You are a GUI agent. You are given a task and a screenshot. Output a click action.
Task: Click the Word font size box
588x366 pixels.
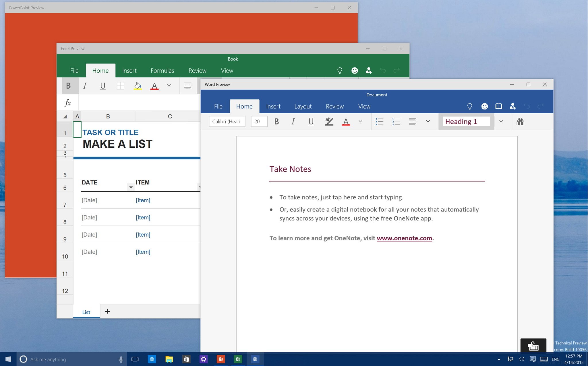(259, 121)
